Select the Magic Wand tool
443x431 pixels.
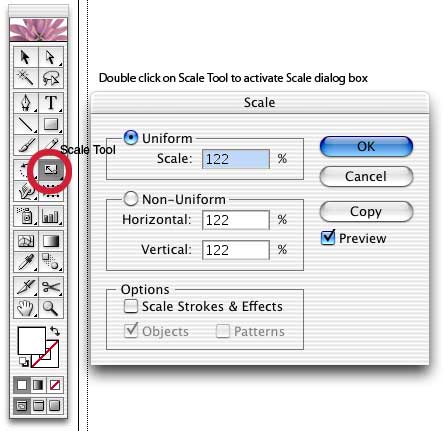point(26,78)
